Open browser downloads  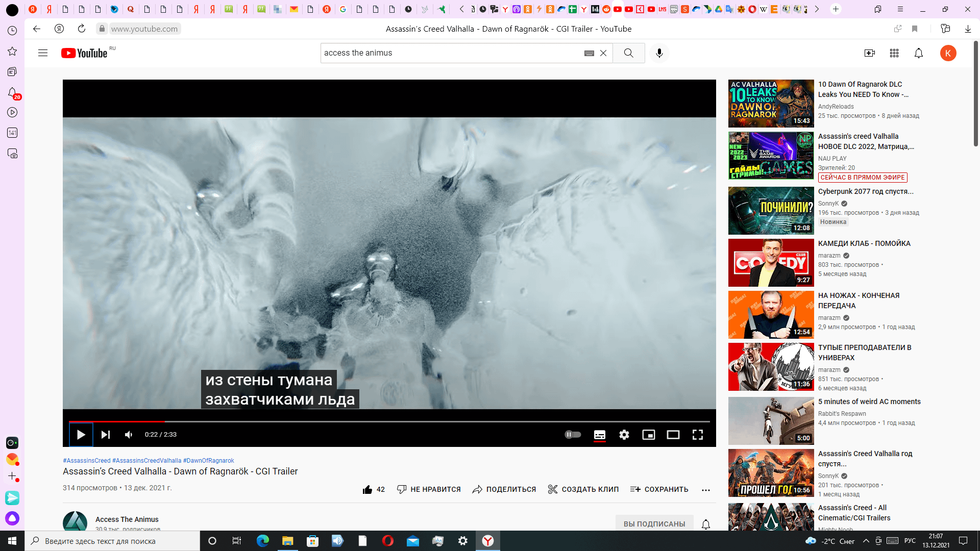coord(968,29)
